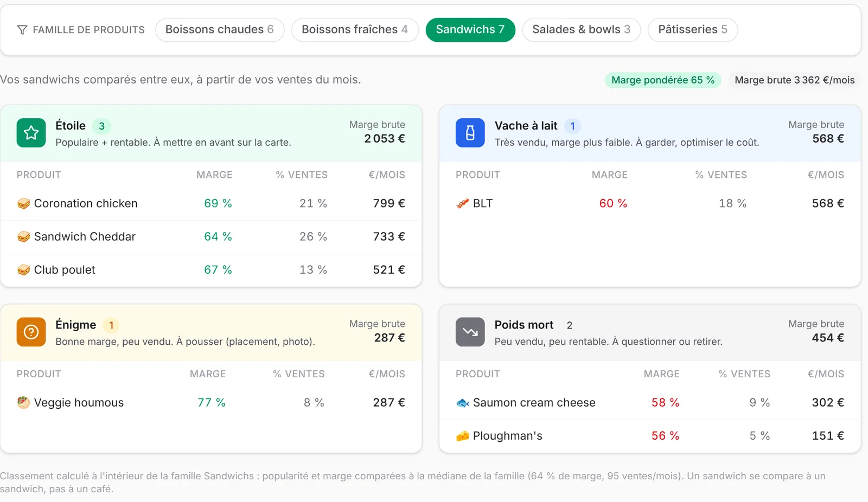
Task: Select the Sandwich Cheddar row
Action: coord(211,237)
